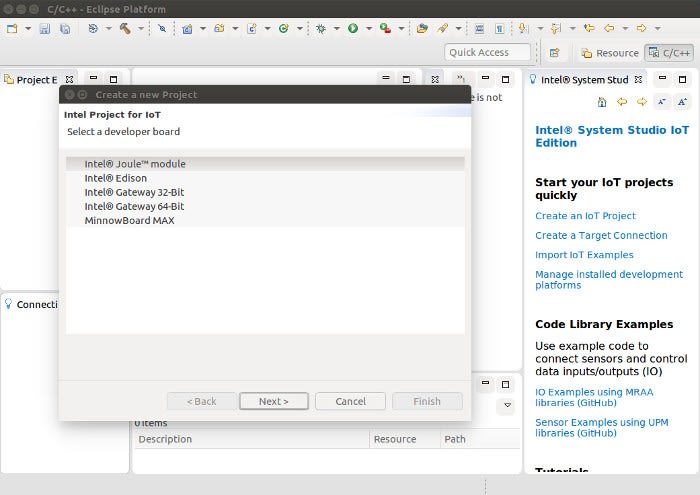Screen dimensions: 700x495
Task: Click the green Debug bug icon
Action: pyautogui.click(x=321, y=29)
